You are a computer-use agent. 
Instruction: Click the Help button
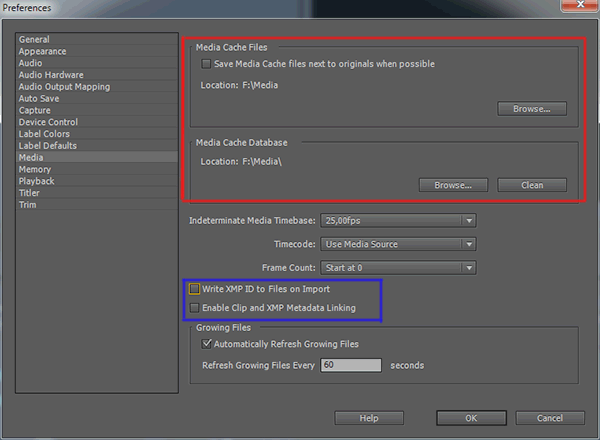(x=369, y=418)
